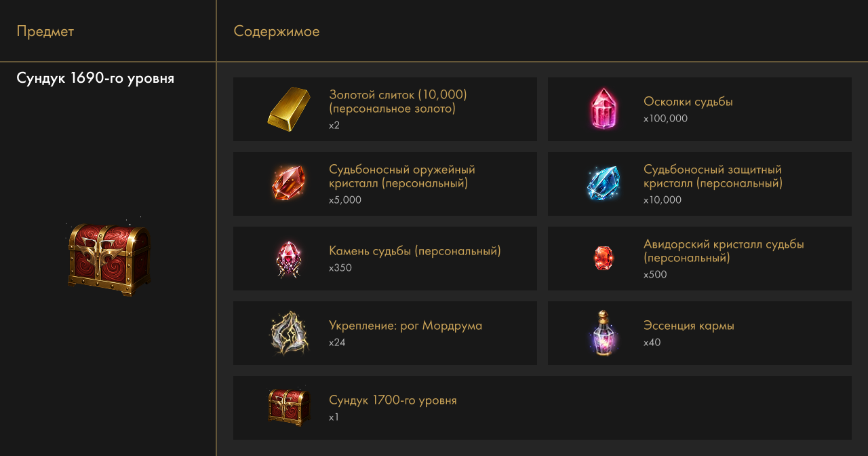Viewport: 868px width, 456px height.
Task: Click the Сундук 1700-го уровня item name
Action: click(393, 400)
